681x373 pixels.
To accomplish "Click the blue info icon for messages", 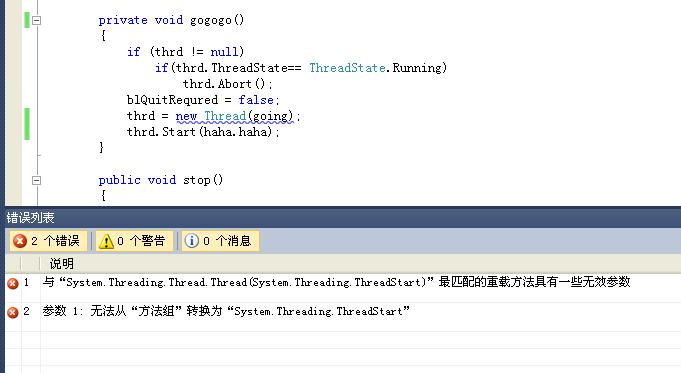I will (x=192, y=241).
